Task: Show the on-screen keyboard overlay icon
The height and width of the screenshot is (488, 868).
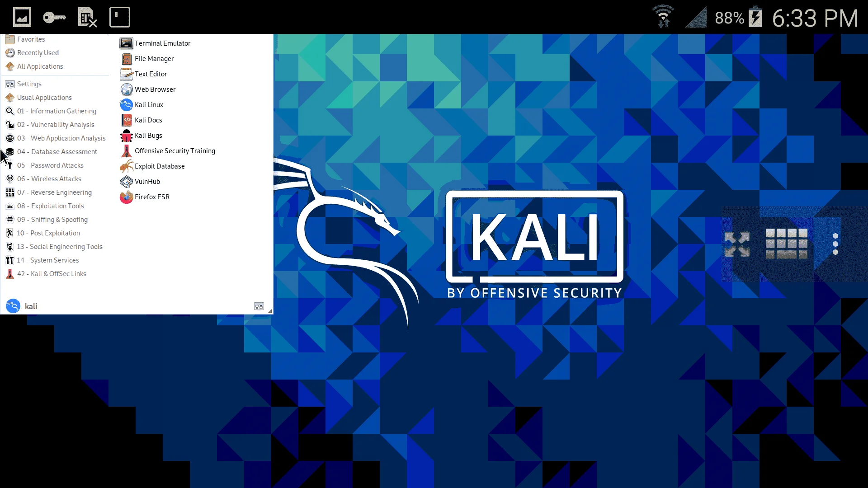Action: point(786,244)
